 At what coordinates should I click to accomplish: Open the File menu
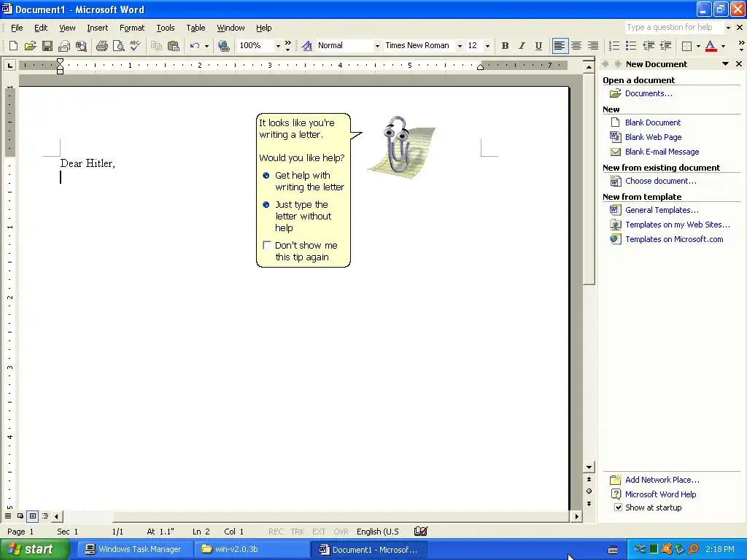[17, 28]
